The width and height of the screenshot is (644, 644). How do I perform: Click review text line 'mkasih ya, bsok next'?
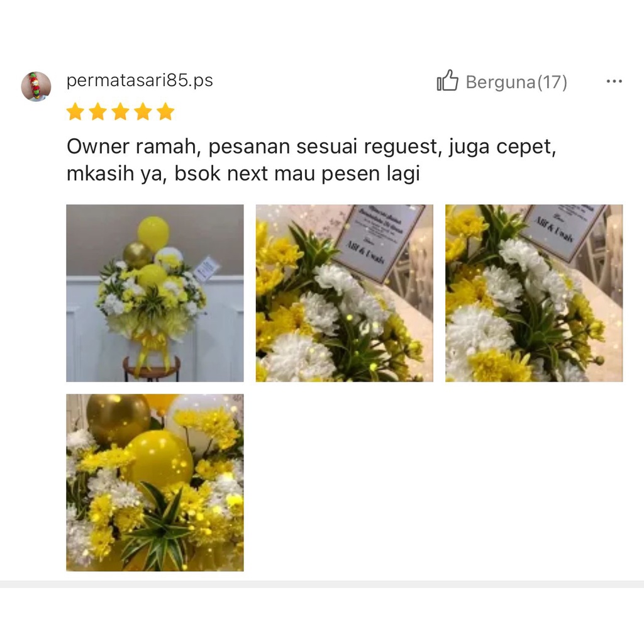point(243,174)
